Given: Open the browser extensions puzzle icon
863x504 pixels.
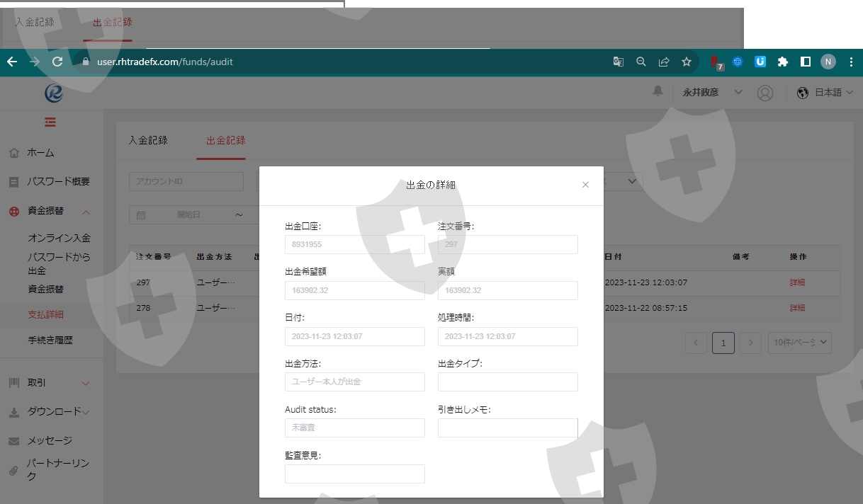Looking at the screenshot, I should coord(782,62).
